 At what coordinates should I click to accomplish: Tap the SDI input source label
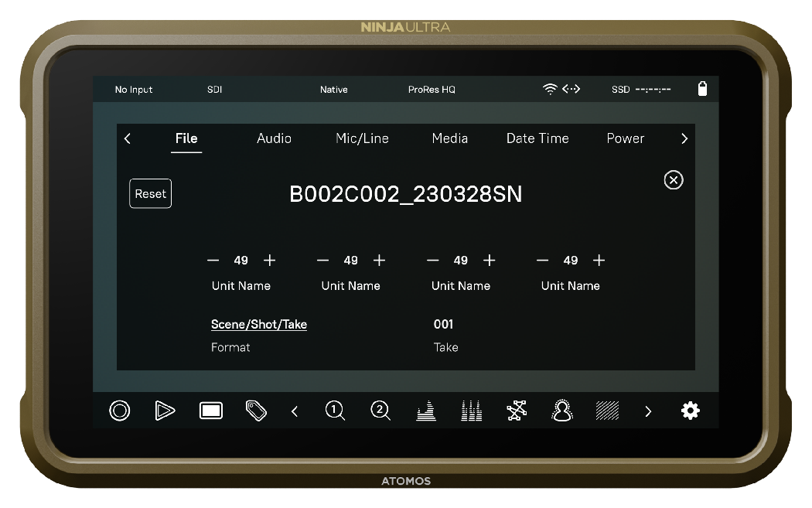(x=214, y=90)
